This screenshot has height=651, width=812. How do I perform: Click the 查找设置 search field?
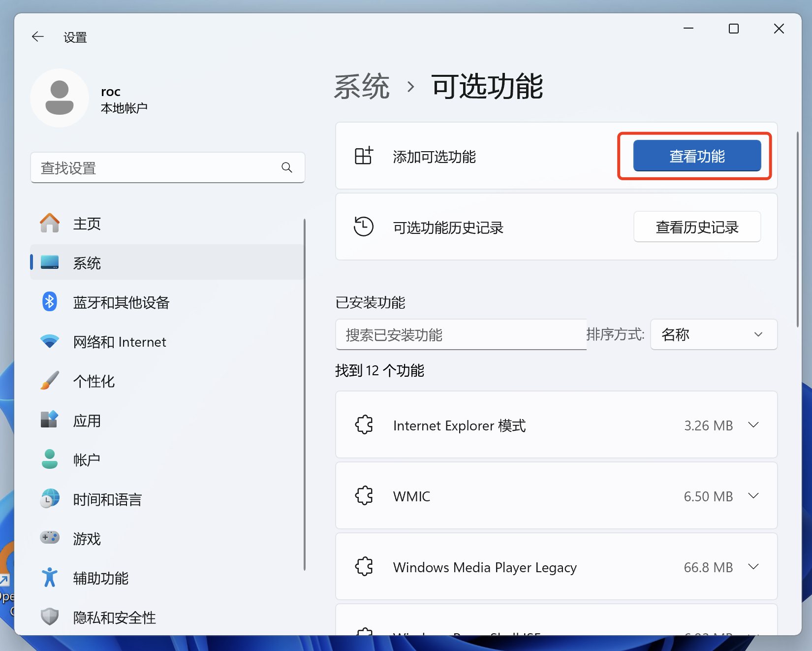(167, 167)
